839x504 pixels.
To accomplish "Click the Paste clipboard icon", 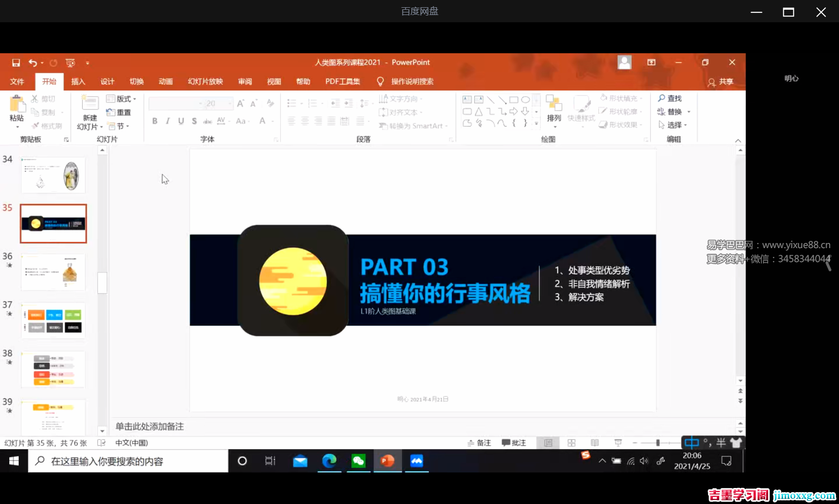I will click(x=17, y=105).
